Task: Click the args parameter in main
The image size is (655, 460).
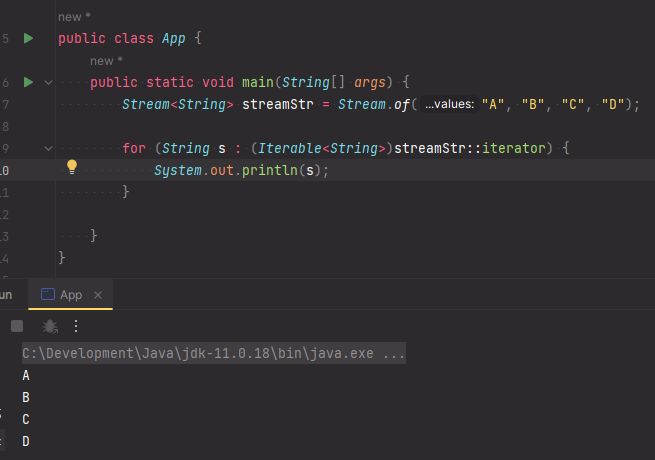Action: [370, 82]
